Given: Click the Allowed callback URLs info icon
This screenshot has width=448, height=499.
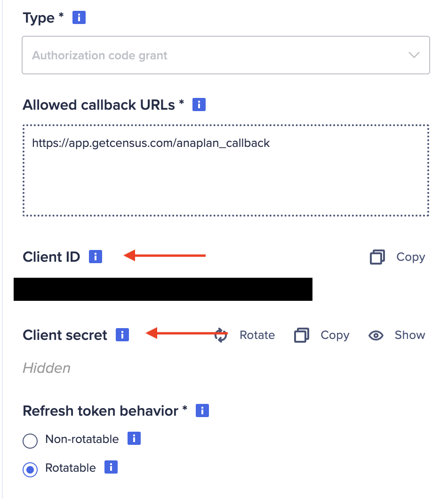Looking at the screenshot, I should pos(199,105).
